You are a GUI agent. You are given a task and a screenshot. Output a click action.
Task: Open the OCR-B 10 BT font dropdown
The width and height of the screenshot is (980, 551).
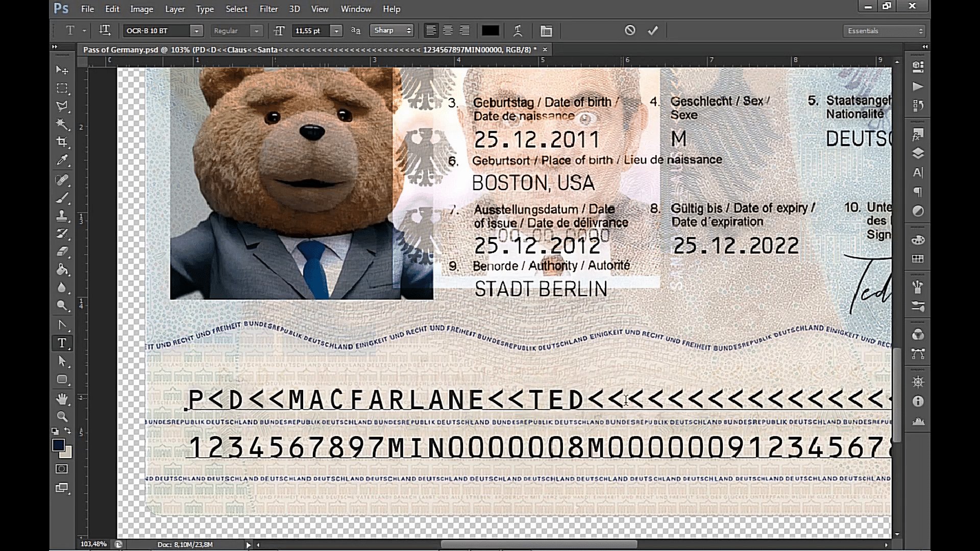pos(197,31)
